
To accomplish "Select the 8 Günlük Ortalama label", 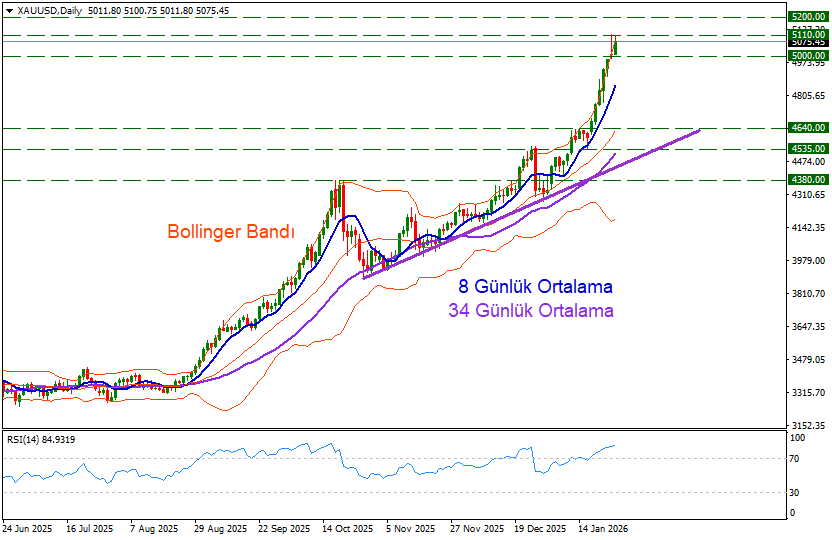I will coord(529,287).
